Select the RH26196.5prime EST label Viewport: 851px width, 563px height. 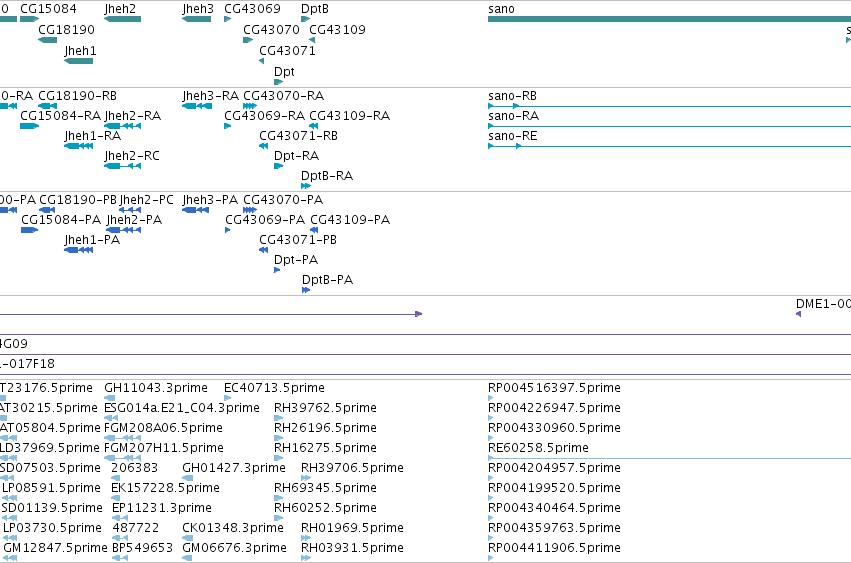tap(325, 428)
